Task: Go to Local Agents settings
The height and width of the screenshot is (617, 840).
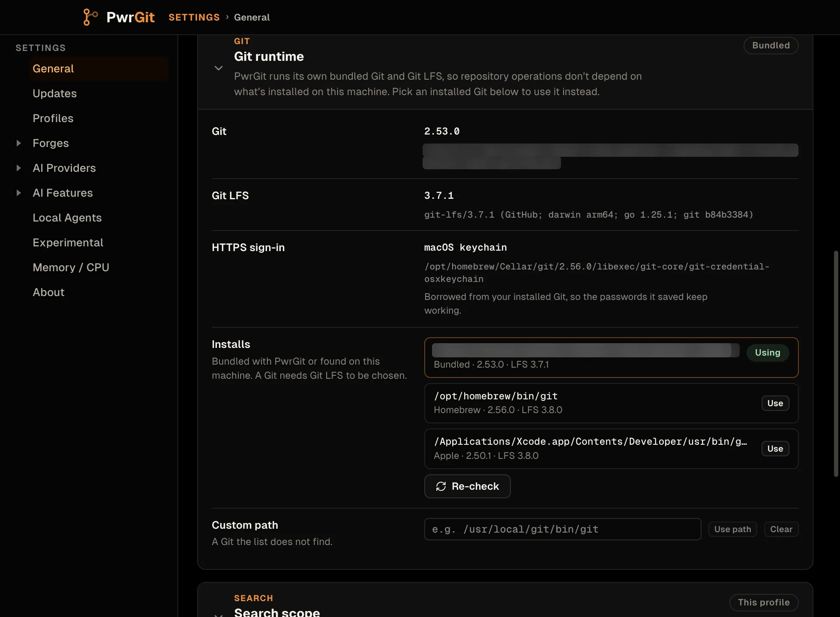Action: [x=67, y=218]
